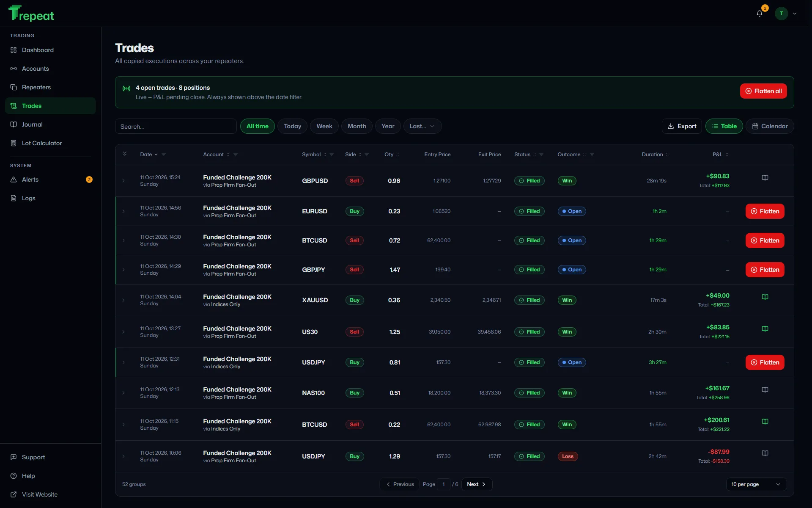The image size is (812, 508).
Task: Go to Next page
Action: 477,484
